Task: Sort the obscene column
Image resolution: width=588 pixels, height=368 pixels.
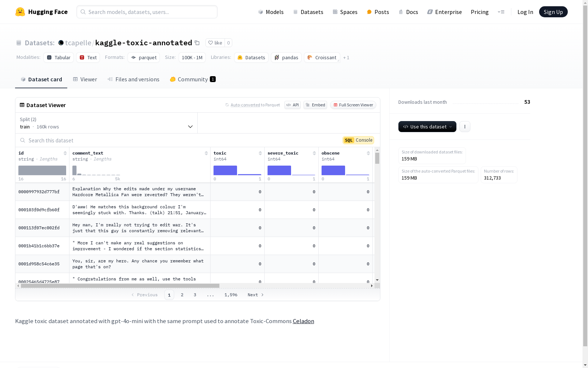Action: (368, 153)
